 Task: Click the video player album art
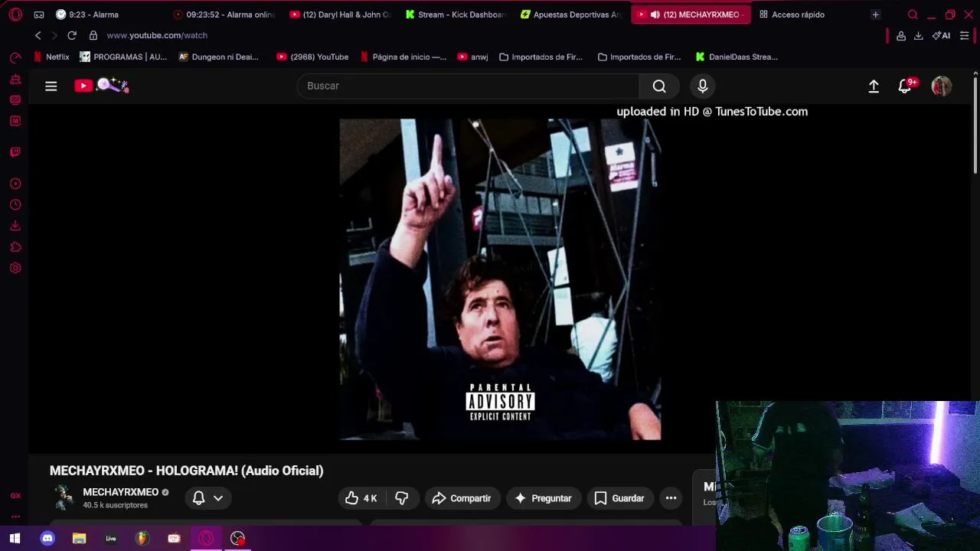click(x=500, y=279)
